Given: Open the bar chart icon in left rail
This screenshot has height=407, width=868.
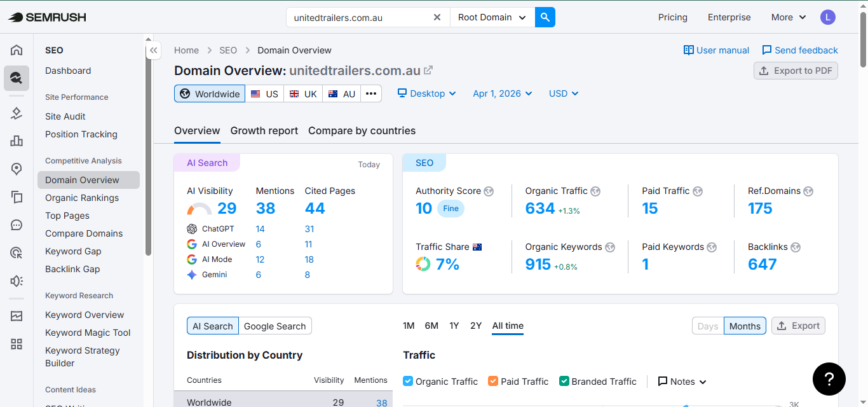Looking at the screenshot, I should [x=17, y=141].
